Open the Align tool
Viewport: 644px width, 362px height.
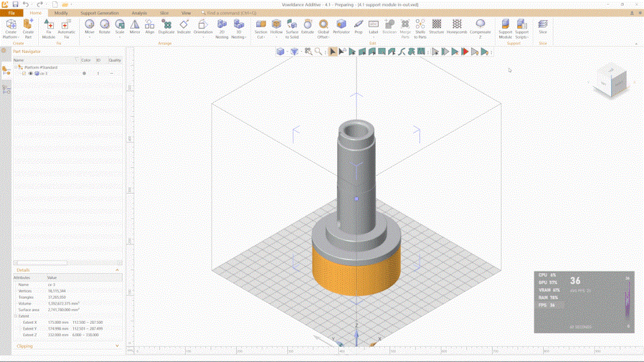149,27
